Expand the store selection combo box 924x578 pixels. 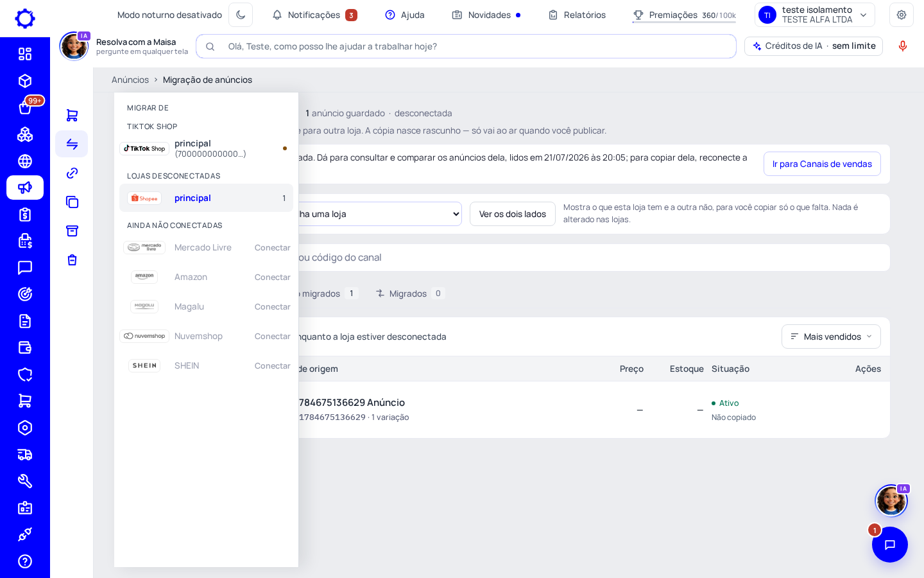379,214
